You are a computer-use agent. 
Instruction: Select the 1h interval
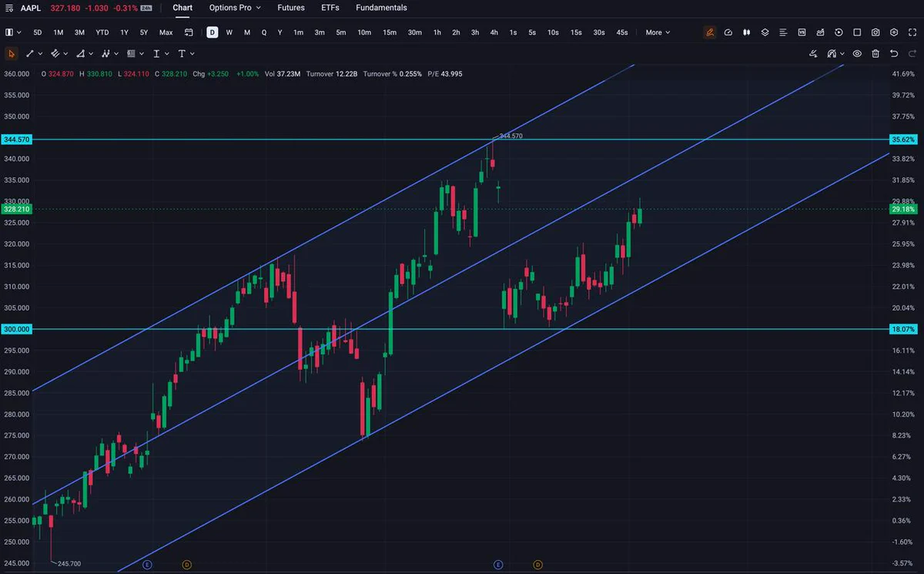(x=437, y=32)
